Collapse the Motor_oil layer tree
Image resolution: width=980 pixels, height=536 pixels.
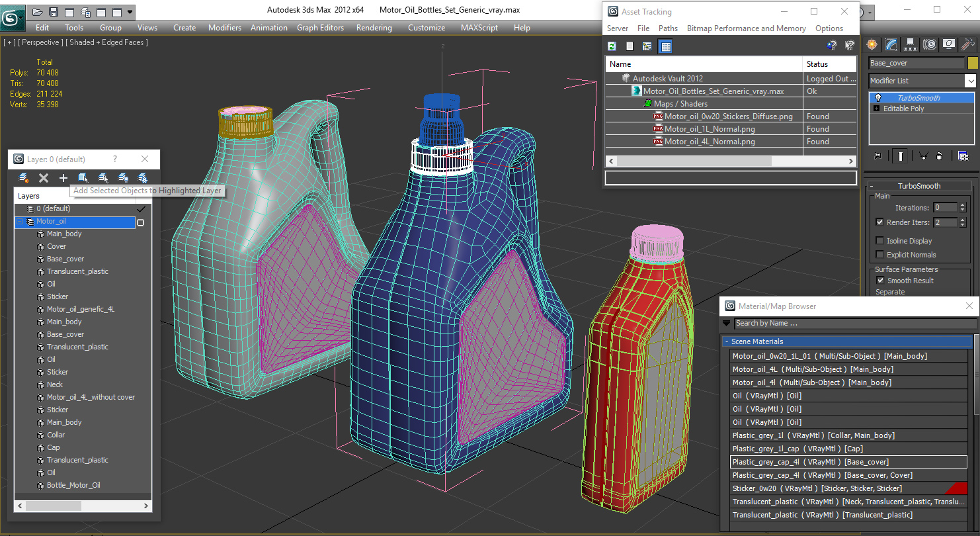coord(20,222)
